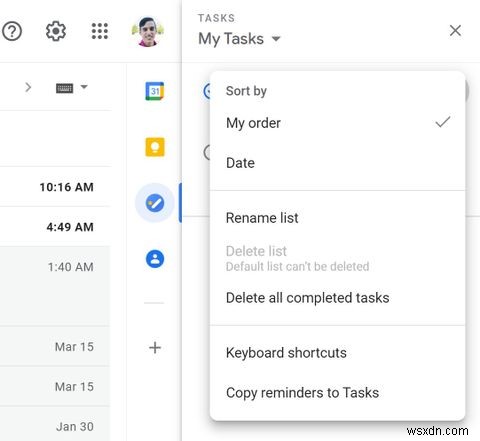The height and width of the screenshot is (441, 480).
Task: Expand the My Tasks list dropdown
Action: click(x=276, y=39)
